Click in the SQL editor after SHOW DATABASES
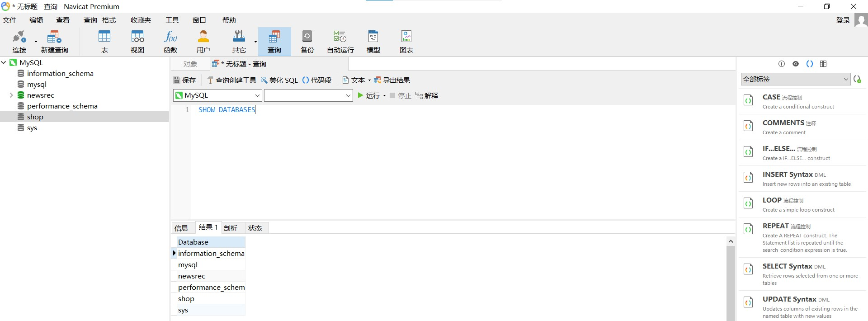868x321 pixels. click(x=256, y=109)
